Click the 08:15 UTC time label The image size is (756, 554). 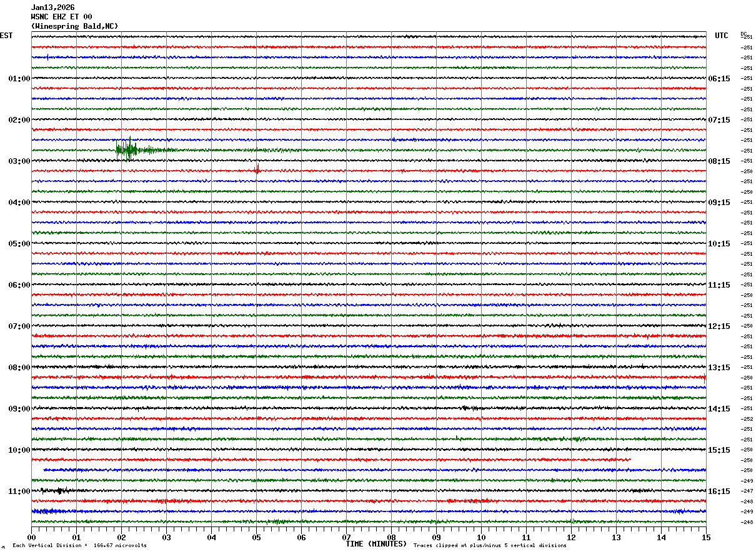click(x=719, y=161)
